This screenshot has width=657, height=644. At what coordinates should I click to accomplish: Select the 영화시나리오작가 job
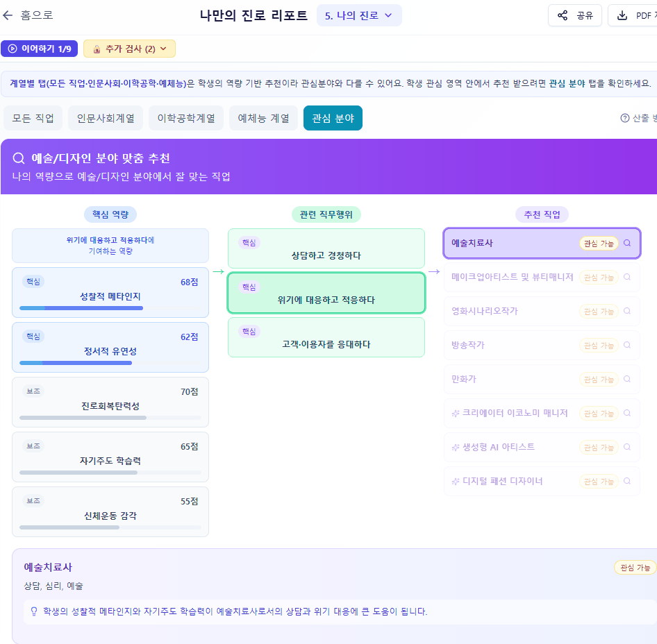[542, 311]
